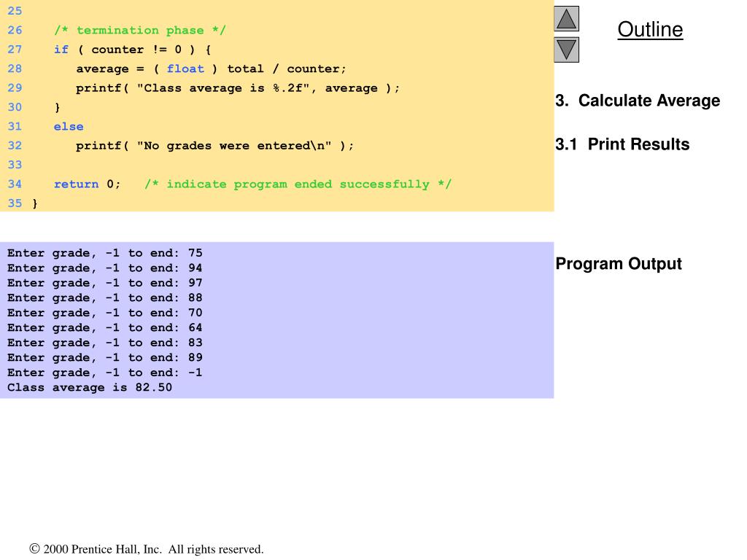This screenshot has width=747, height=560.
Task: Select the '3. Calculate Average' heading
Action: tap(638, 101)
